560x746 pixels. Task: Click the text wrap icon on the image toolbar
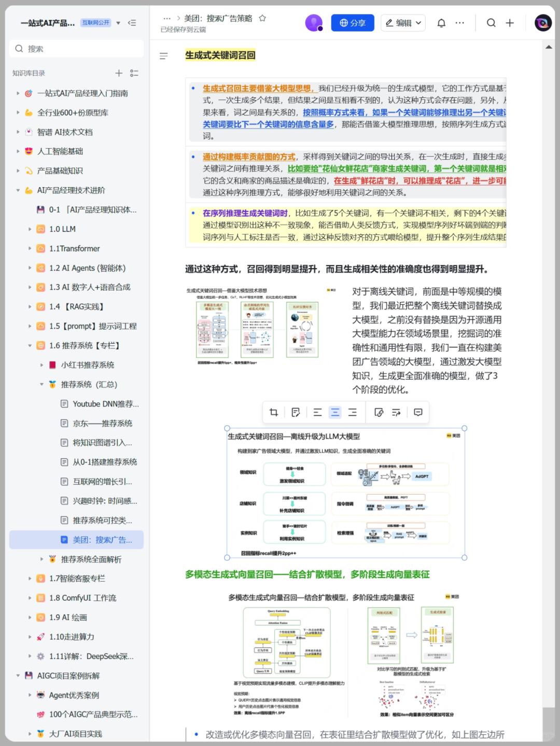[396, 412]
